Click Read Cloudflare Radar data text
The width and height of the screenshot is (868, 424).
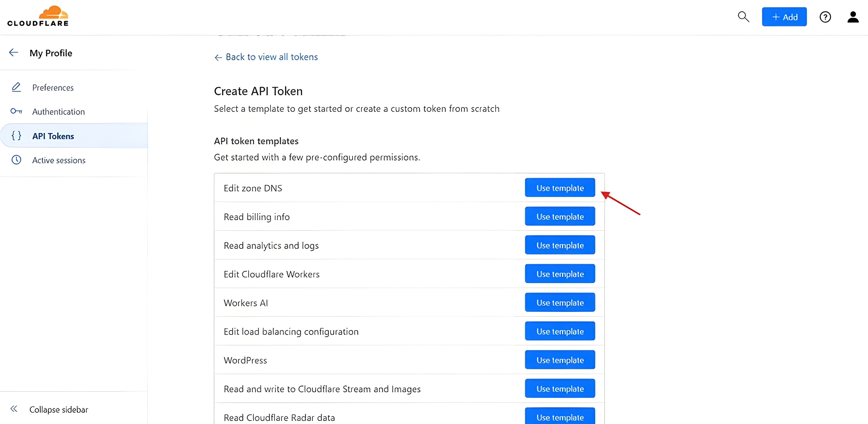[x=279, y=418]
